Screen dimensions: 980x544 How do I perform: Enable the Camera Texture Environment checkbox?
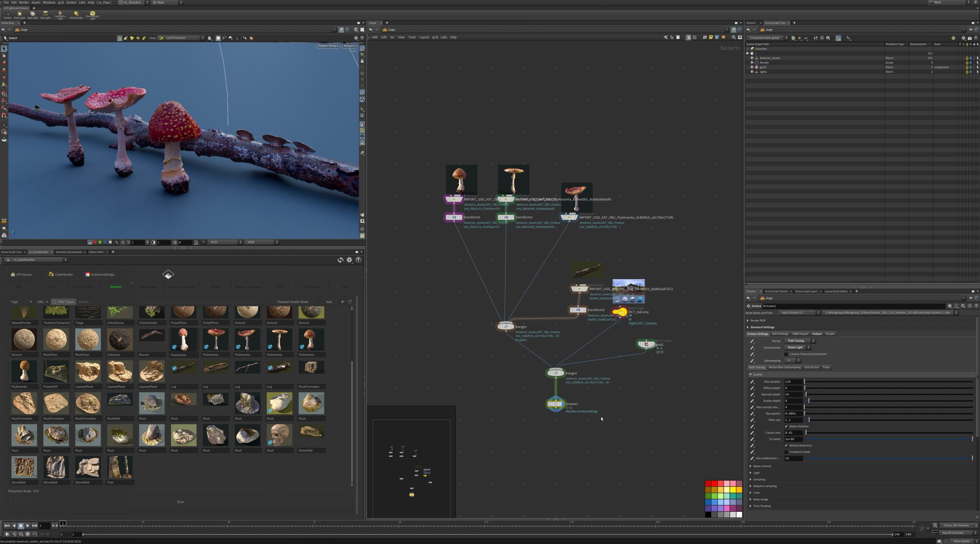click(x=786, y=354)
